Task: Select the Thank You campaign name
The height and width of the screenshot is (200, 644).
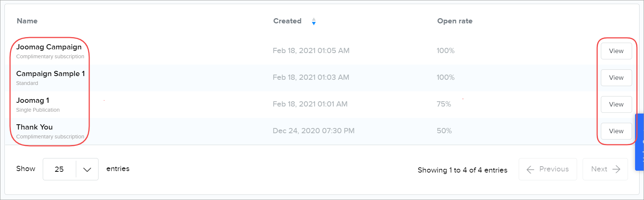Action: (x=35, y=127)
